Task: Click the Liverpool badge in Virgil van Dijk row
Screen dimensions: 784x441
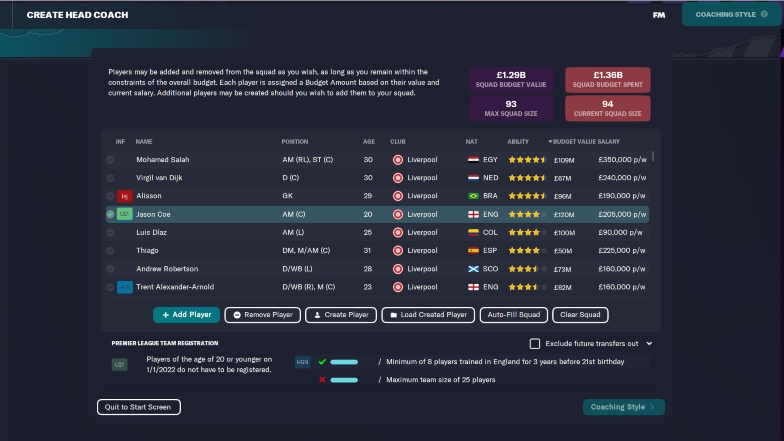Action: [x=398, y=178]
